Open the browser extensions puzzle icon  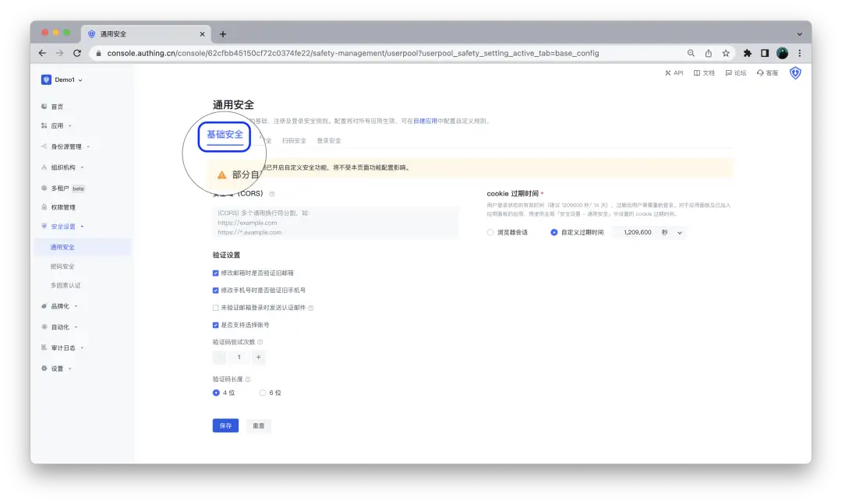(748, 53)
